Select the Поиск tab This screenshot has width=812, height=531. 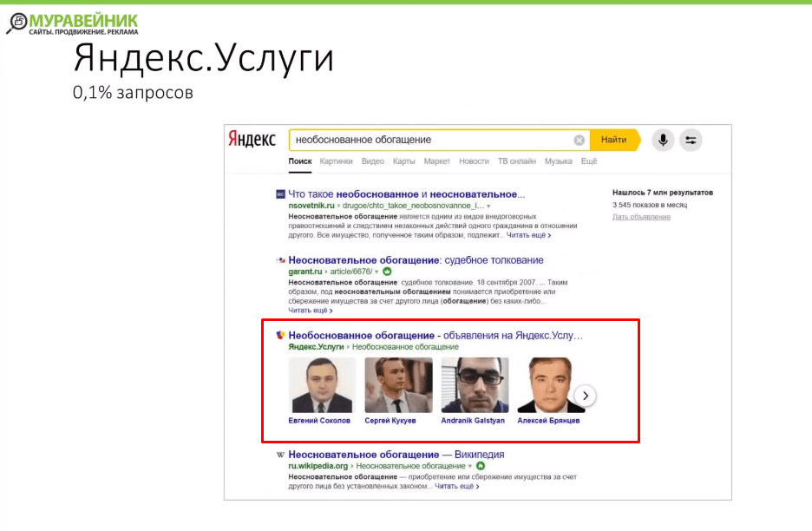coord(300,161)
